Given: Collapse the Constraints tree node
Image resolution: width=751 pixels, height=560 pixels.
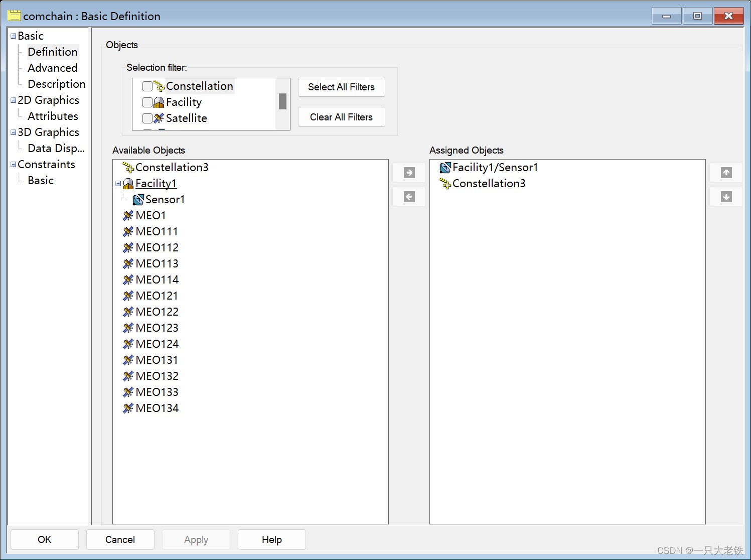Looking at the screenshot, I should pos(14,165).
